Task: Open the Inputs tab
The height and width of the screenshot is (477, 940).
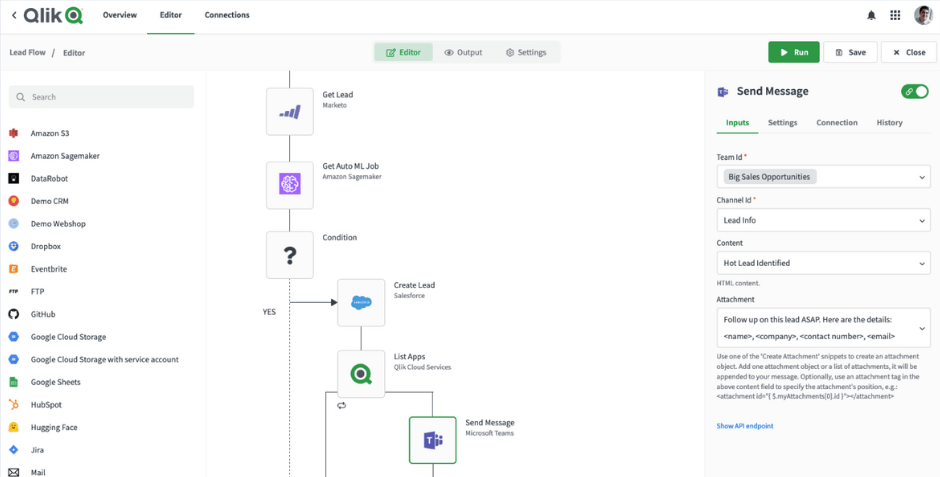Action: [737, 122]
